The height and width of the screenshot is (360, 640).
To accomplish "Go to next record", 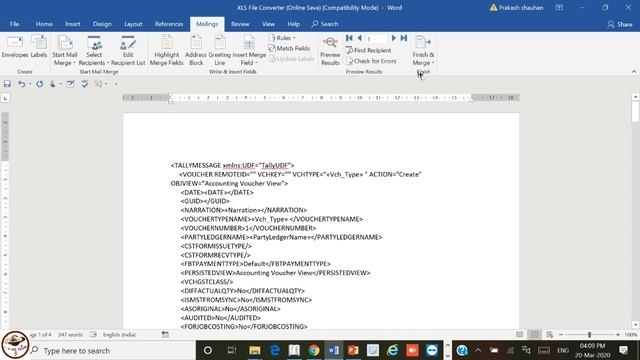I will tap(394, 38).
